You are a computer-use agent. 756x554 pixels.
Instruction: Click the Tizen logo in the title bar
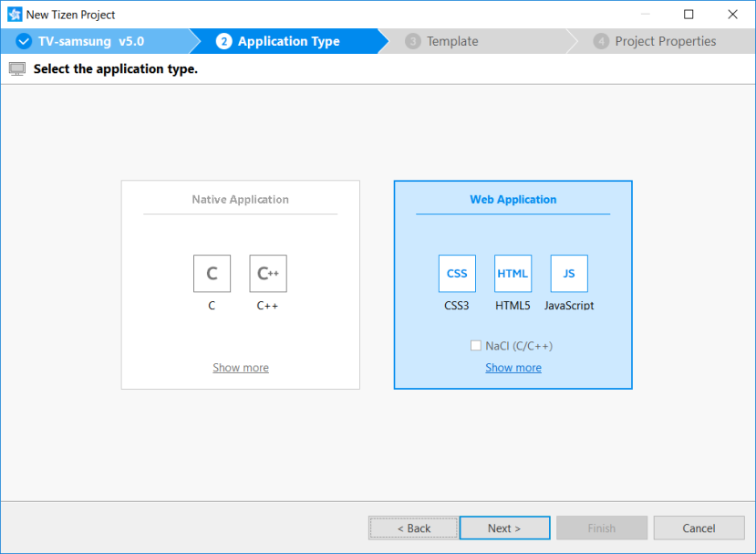[x=15, y=14]
